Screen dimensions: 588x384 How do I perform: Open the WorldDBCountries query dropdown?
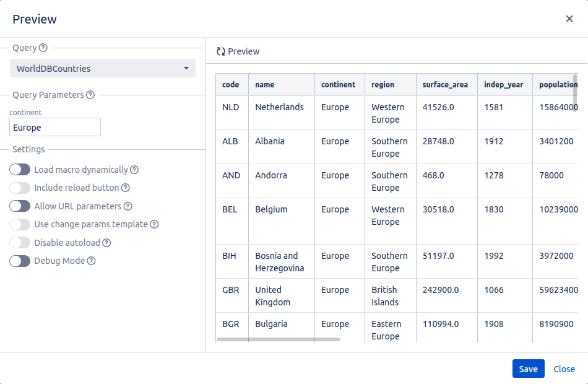click(103, 68)
